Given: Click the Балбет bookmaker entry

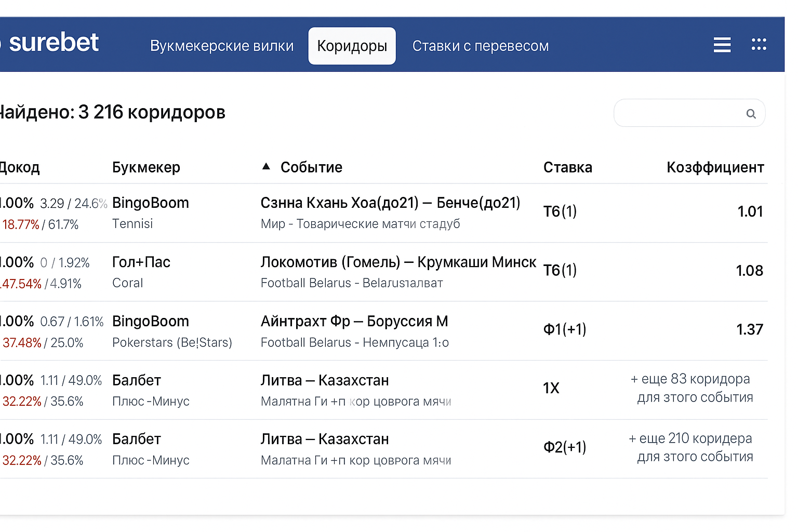Looking at the screenshot, I should click(137, 380).
